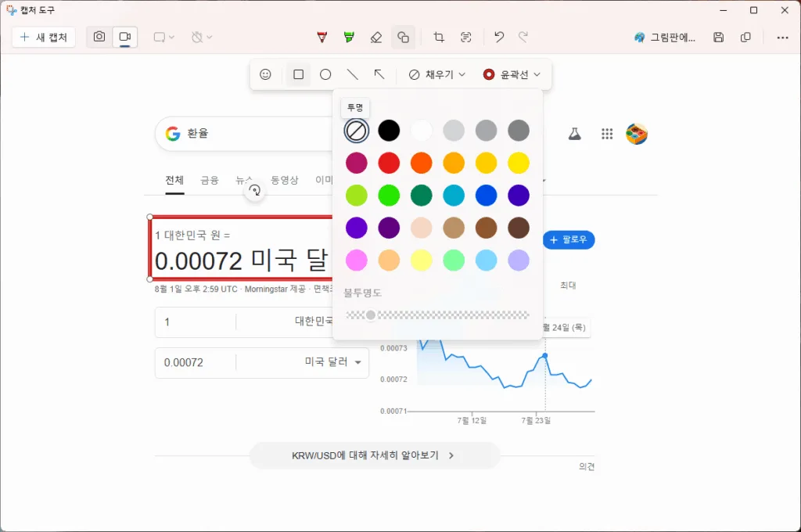Pick the dark brown color swatch
Viewport: 801px width, 532px height.
coord(519,228)
